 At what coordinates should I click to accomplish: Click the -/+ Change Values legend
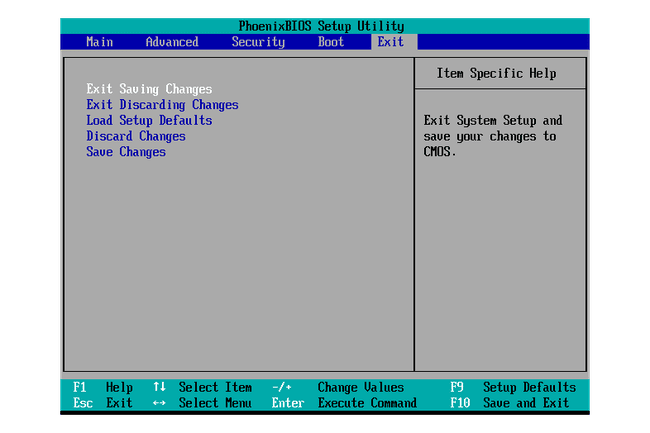[338, 387]
